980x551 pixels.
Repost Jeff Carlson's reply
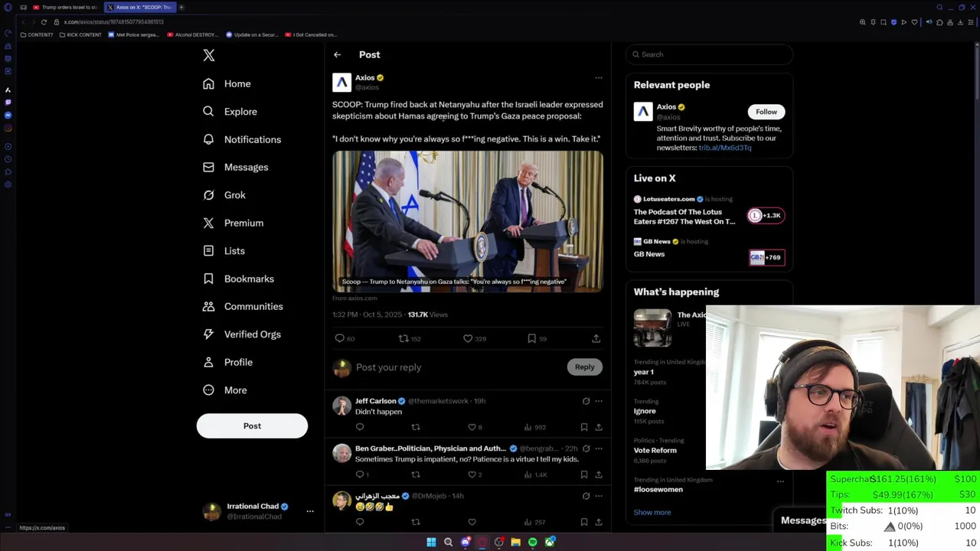click(416, 427)
